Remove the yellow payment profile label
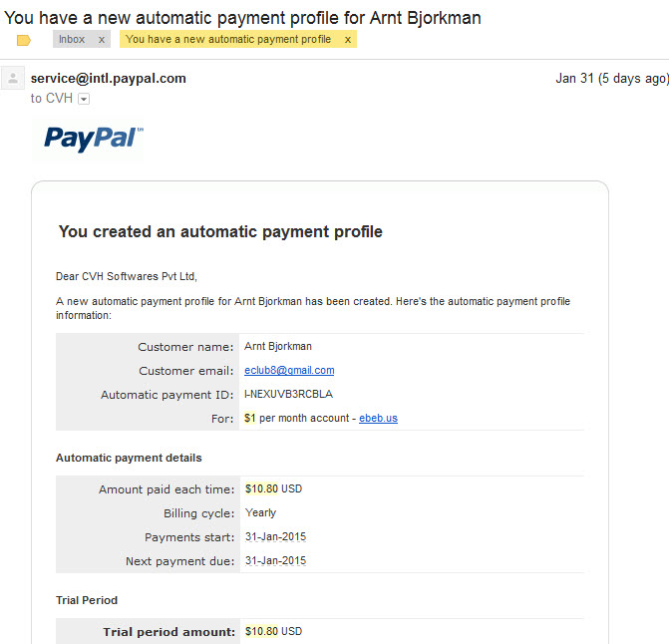 pos(347,40)
